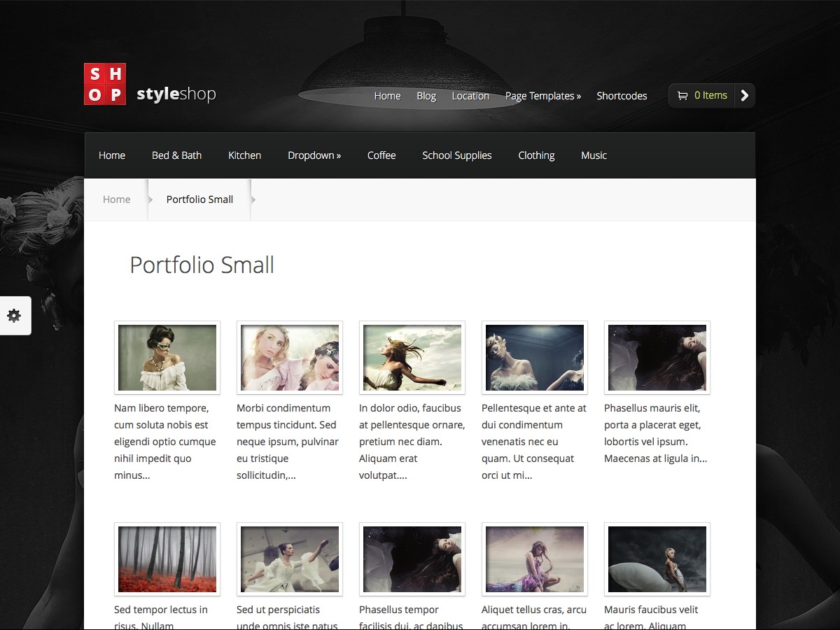Click the 'Morbi condimentum' excerpt
This screenshot has height=630, width=840.
click(x=288, y=442)
